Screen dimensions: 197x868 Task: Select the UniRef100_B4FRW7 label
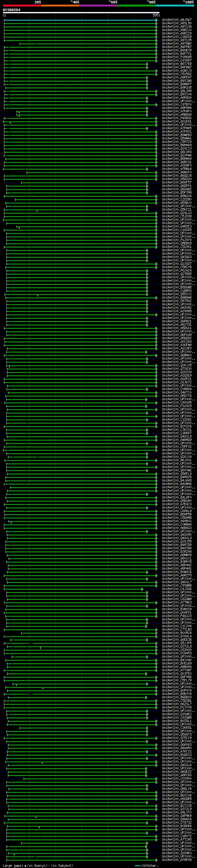pos(176,67)
